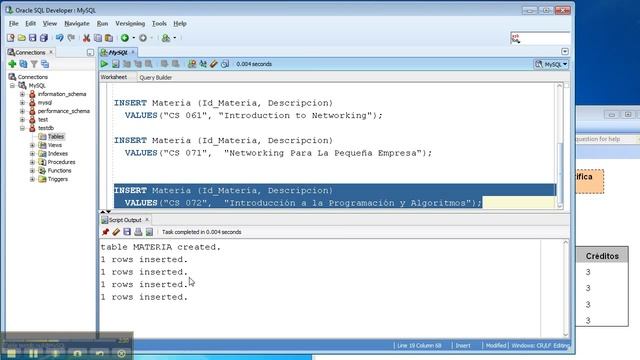Click the grey Forward navigation button
Screen dimensions: 640x360
point(143,38)
